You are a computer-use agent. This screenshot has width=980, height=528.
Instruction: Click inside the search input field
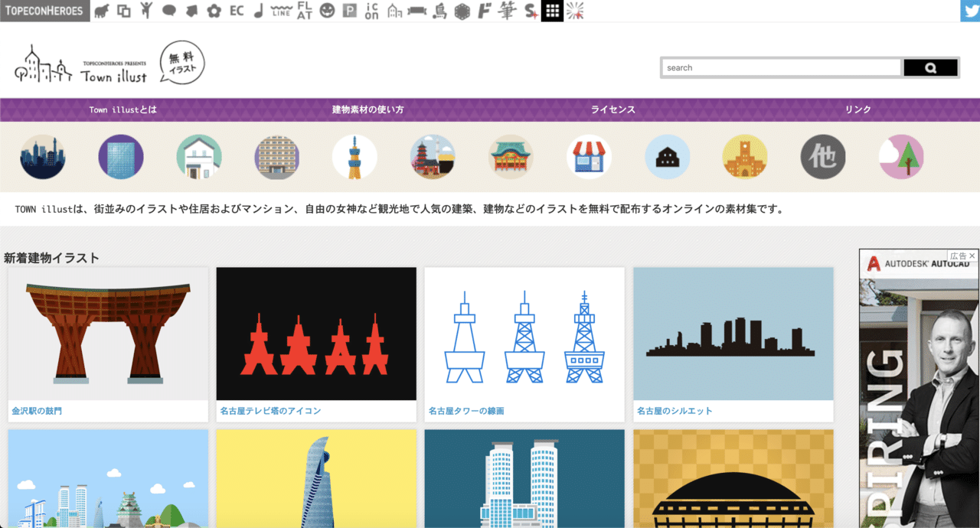click(781, 67)
